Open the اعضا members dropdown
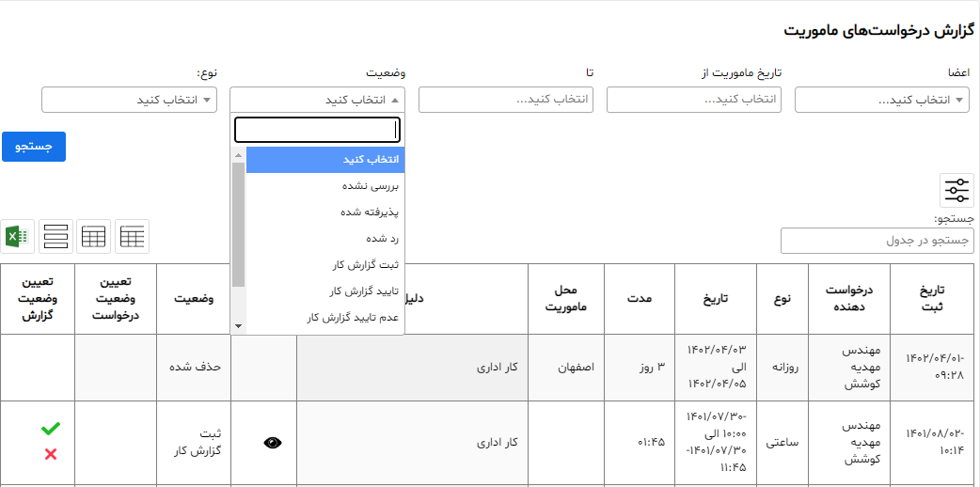 (882, 100)
